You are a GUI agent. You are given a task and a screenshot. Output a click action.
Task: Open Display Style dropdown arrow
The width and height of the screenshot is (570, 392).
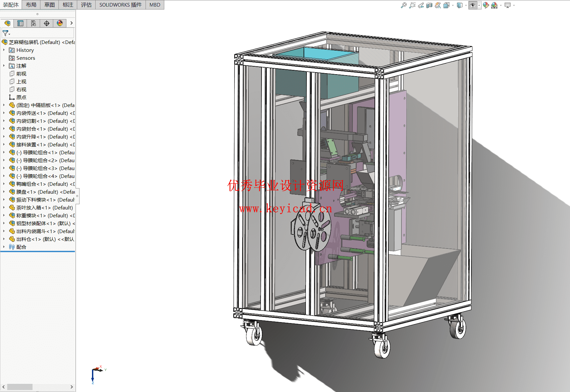tap(466, 5)
